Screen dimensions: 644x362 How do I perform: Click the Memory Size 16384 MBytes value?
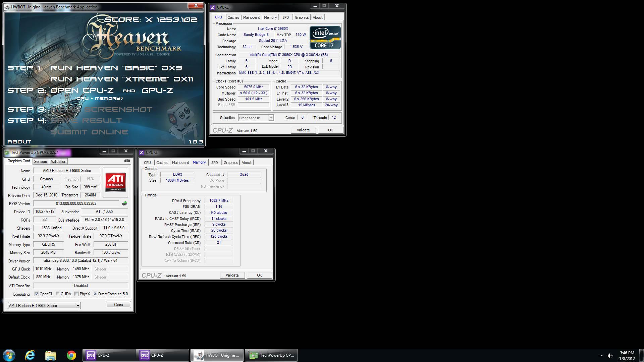coord(177,180)
